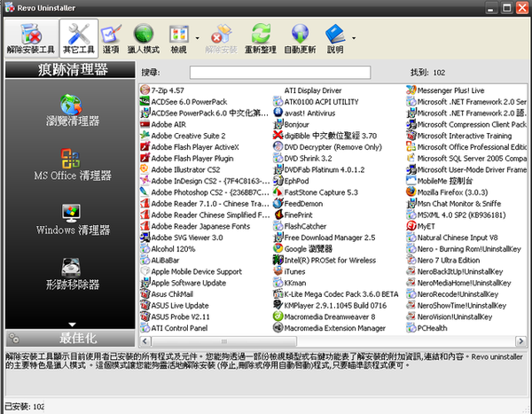Select KKman entry

(x=289, y=283)
